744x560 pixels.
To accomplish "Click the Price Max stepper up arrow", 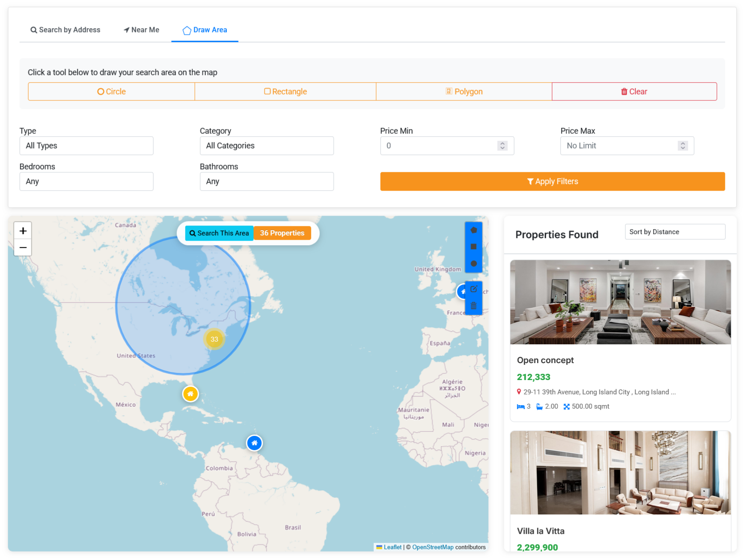I will 683,143.
